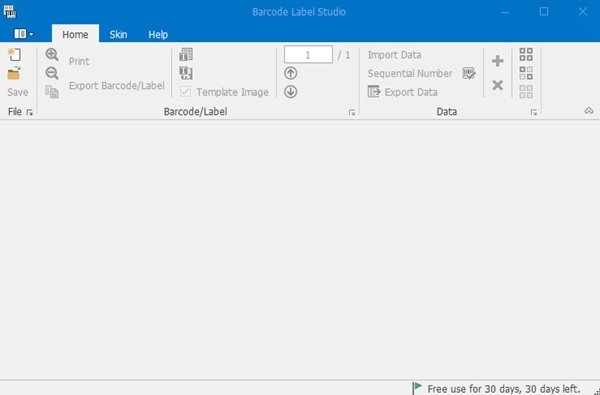Click the Save button
The image size is (600, 395).
click(x=18, y=92)
